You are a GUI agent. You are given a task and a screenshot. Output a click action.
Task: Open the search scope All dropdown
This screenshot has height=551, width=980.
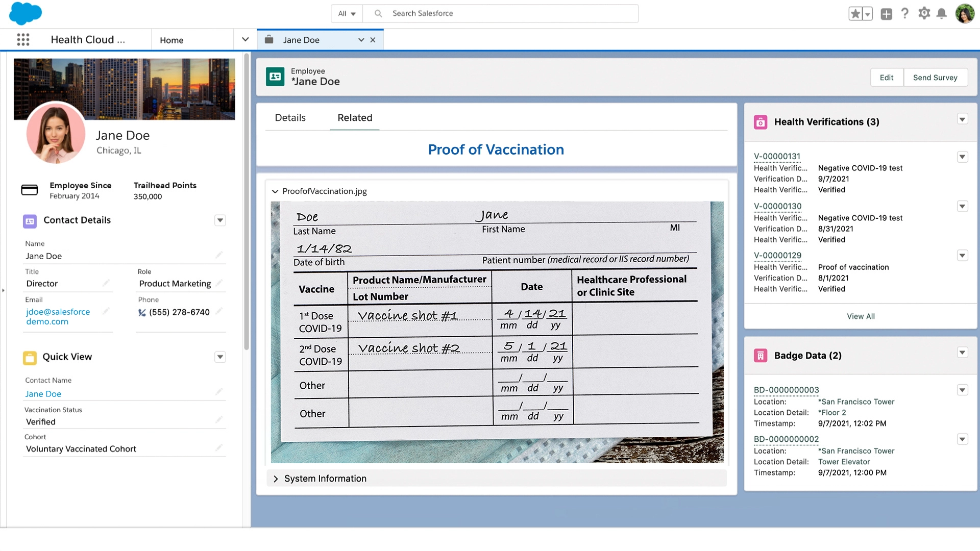347,14
